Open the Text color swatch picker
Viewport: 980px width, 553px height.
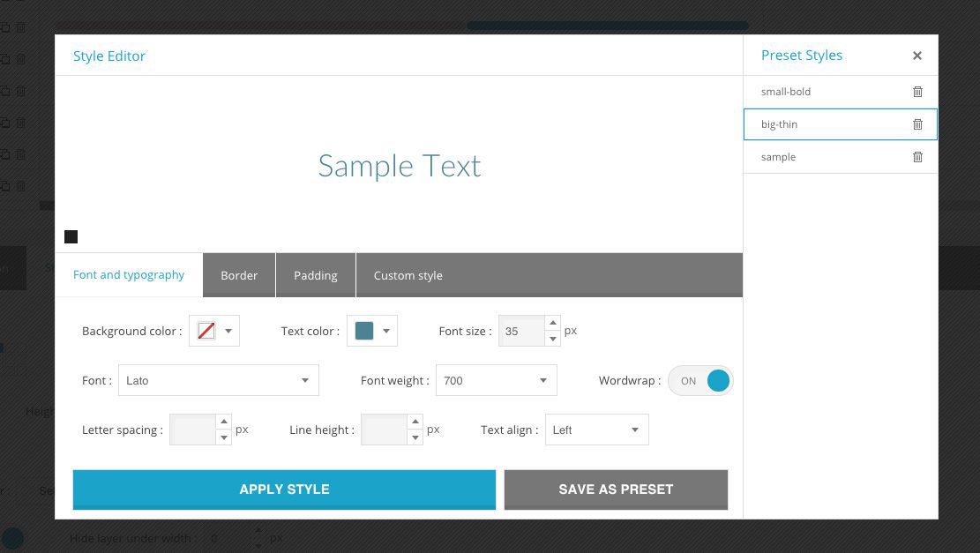point(371,331)
